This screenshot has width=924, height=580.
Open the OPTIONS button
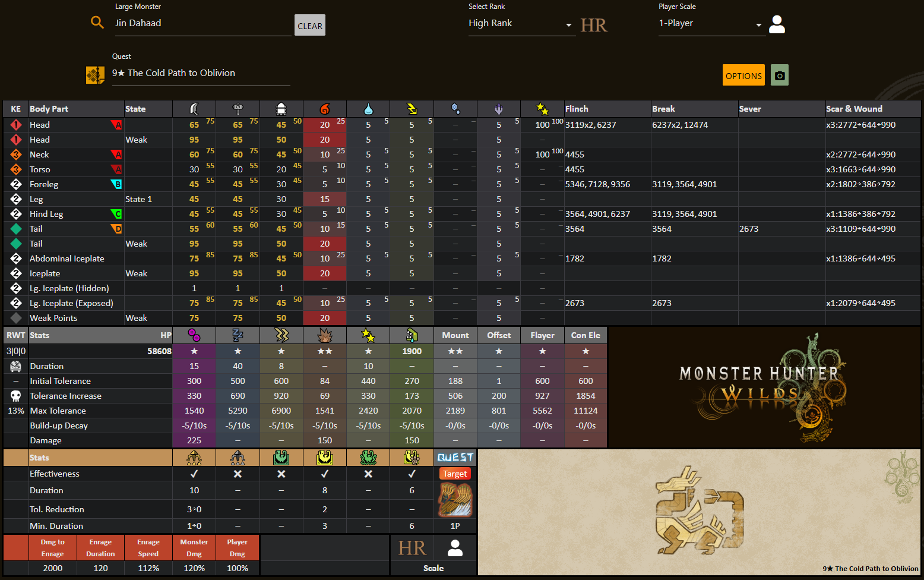743,75
